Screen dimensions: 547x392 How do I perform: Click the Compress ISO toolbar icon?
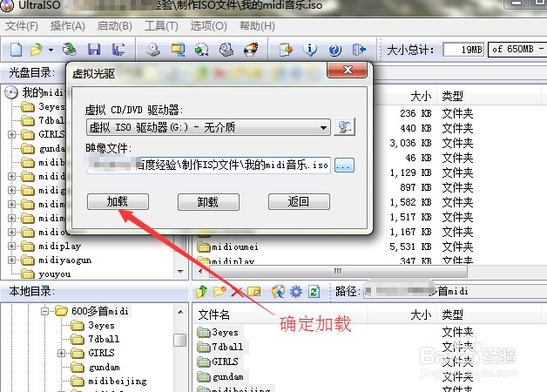pyautogui.click(x=178, y=50)
